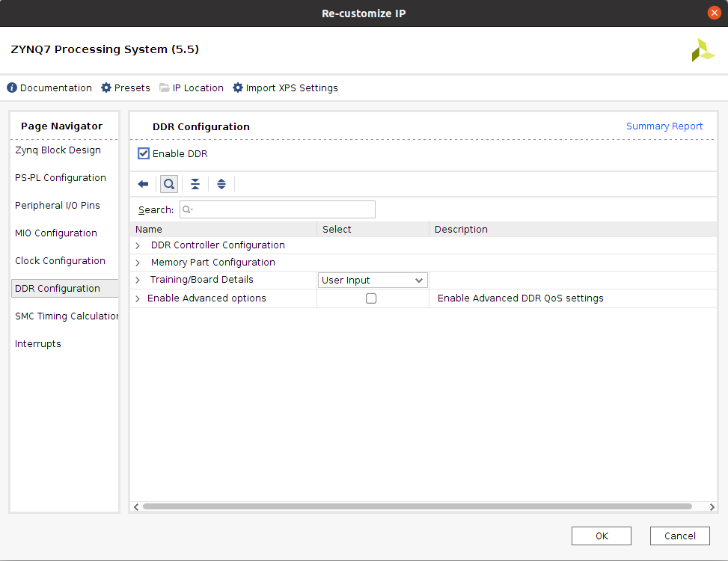The image size is (728, 561).
Task: Go to Interrupts page
Action: (x=38, y=344)
